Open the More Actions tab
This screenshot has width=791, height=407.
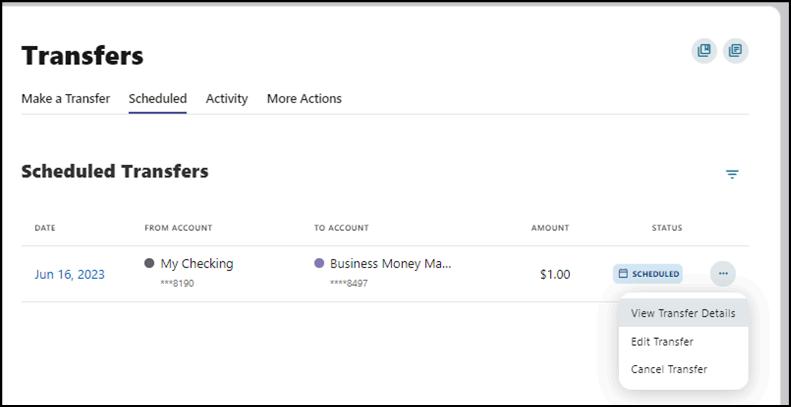[304, 99]
